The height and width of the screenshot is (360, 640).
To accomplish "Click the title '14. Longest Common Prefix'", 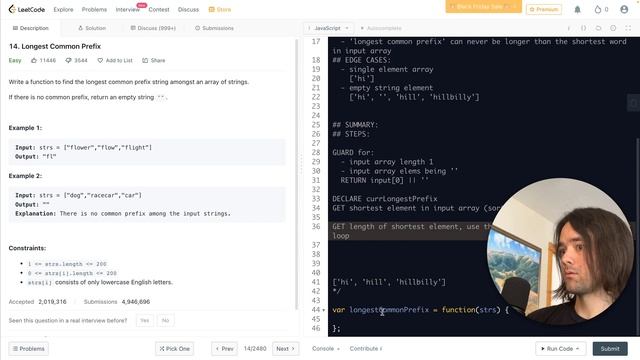I will coord(55,46).
